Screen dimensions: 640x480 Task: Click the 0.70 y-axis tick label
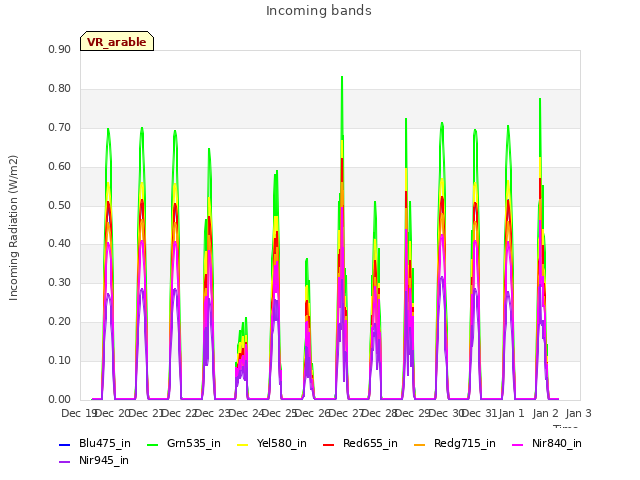click(60, 127)
